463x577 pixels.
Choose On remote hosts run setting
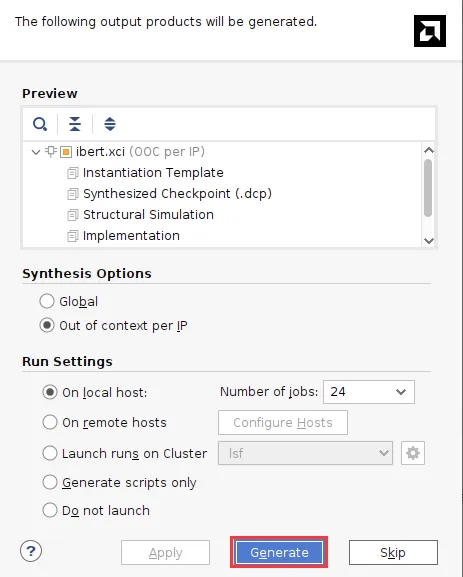pos(50,422)
